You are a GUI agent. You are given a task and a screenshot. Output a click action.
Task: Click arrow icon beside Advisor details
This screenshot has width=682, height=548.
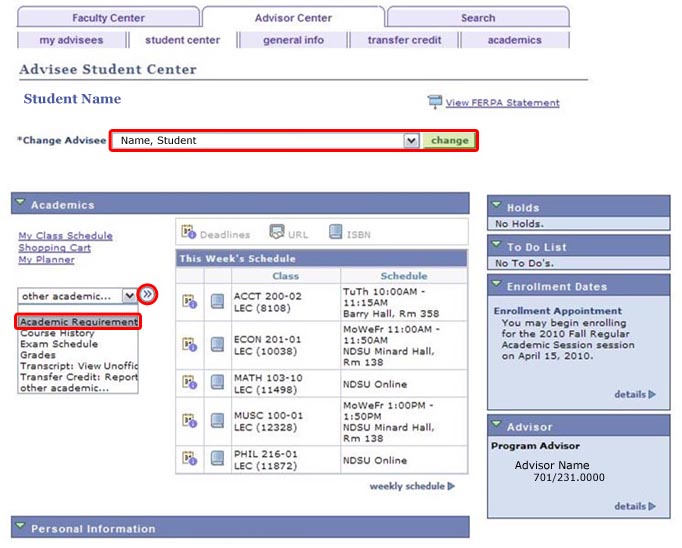(x=652, y=506)
